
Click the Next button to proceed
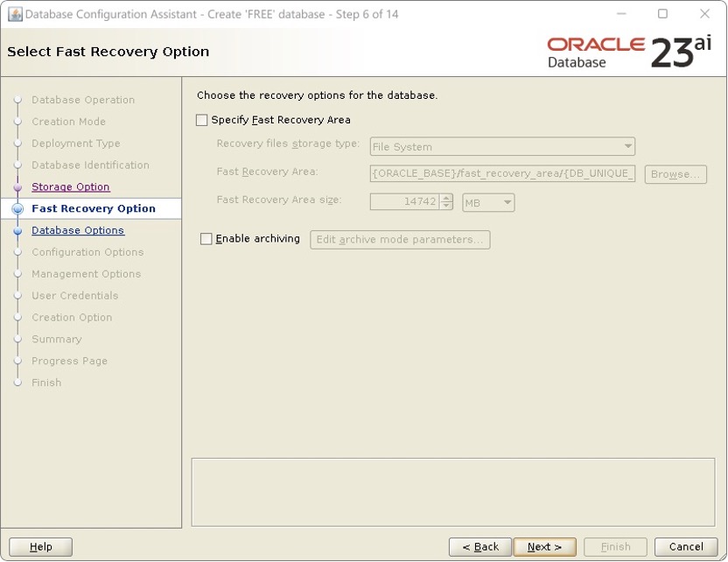click(544, 546)
